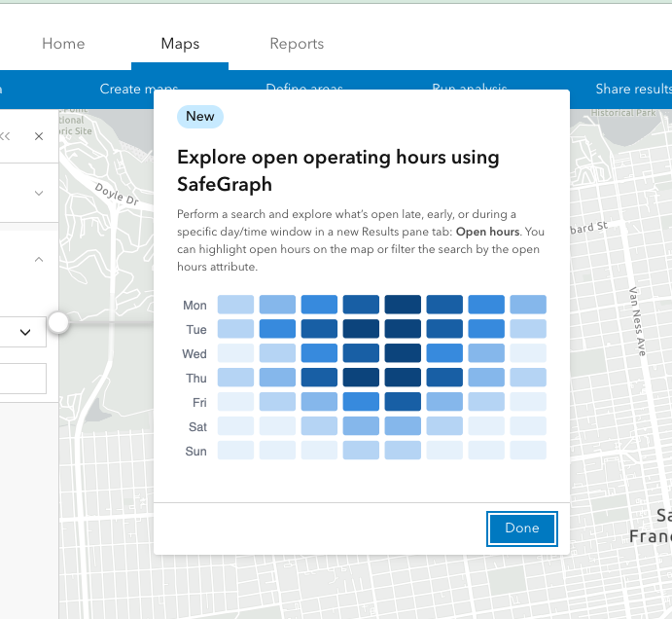Open the dropdown in the left pane

click(22, 332)
